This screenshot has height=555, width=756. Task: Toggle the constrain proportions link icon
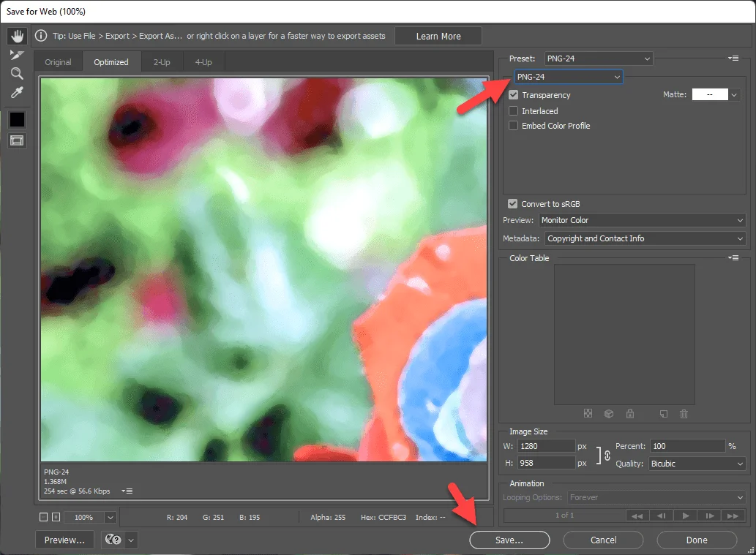click(607, 455)
